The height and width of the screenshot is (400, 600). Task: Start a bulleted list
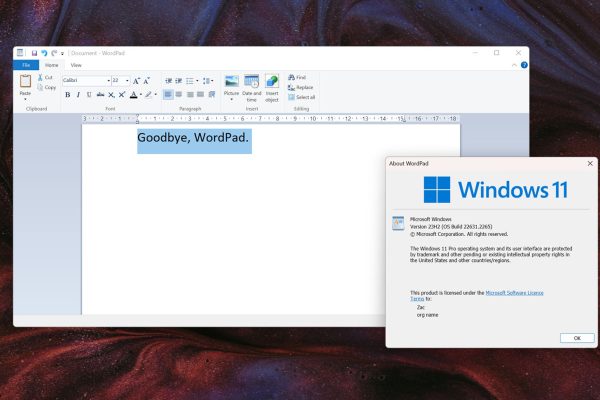point(190,81)
